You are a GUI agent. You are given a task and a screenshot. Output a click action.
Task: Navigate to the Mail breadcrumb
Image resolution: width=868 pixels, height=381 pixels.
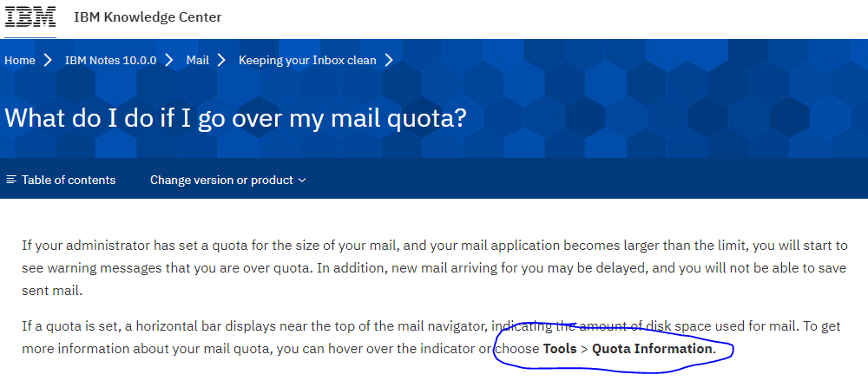point(198,61)
